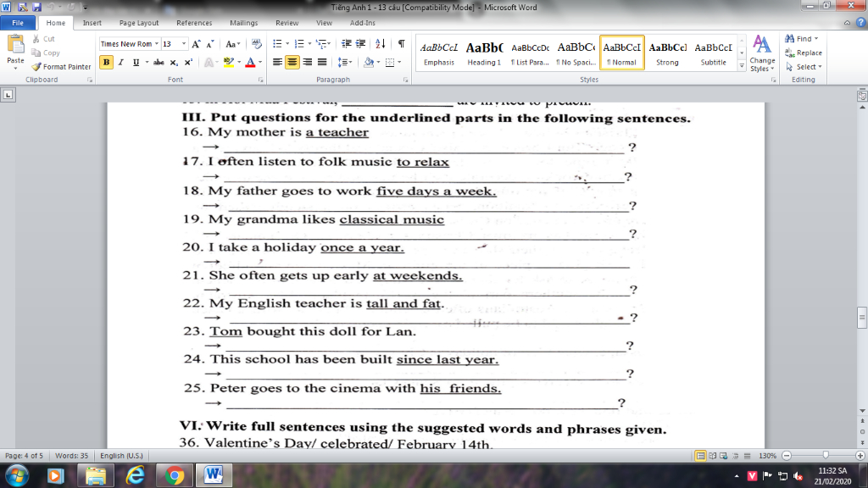Click the vertical scrollbar thumb
Screen dimensions: 868x488
coord(862,318)
